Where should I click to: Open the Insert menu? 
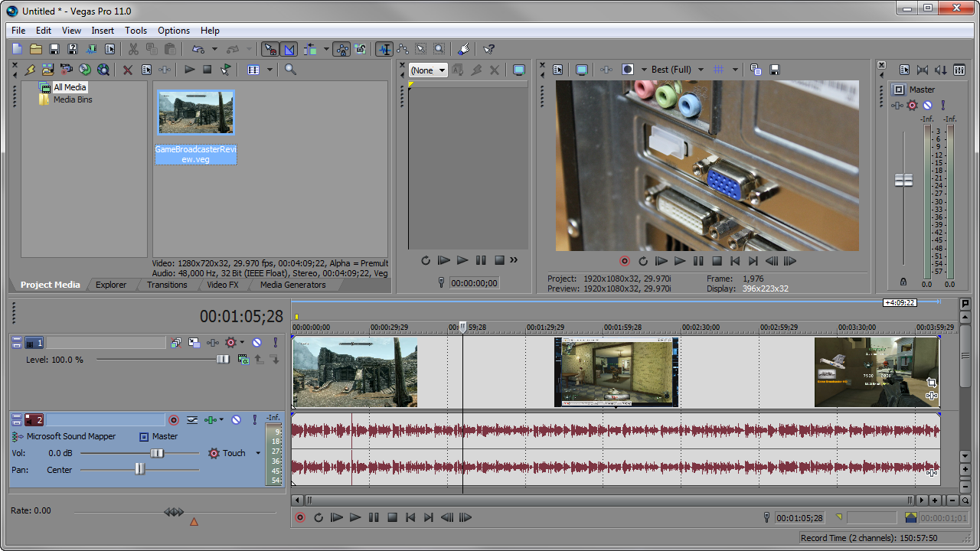coord(103,31)
